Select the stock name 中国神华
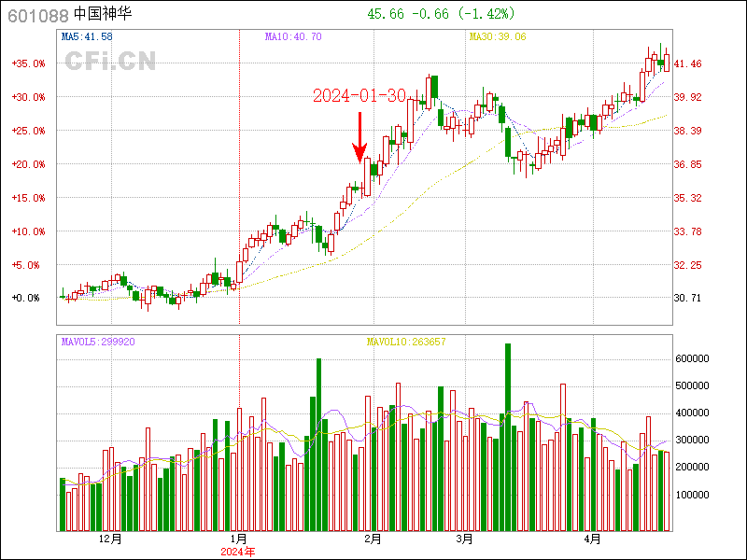The width and height of the screenshot is (747, 560). (x=103, y=14)
